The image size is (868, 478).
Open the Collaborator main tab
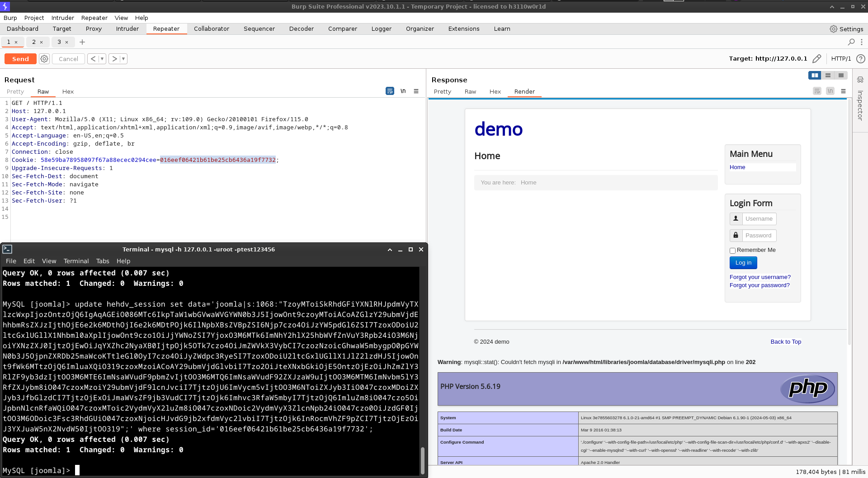[x=212, y=28]
